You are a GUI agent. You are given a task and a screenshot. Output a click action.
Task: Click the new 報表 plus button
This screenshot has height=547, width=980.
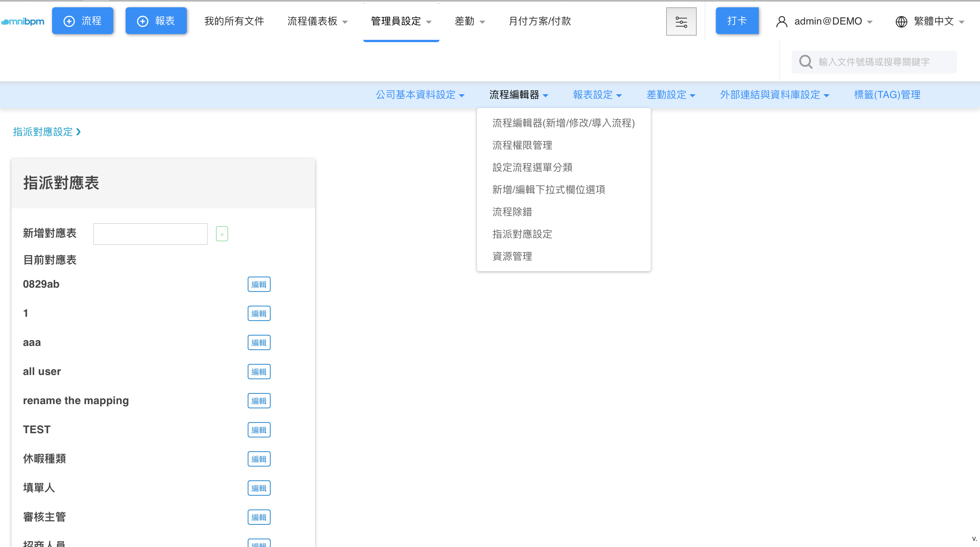pos(156,21)
